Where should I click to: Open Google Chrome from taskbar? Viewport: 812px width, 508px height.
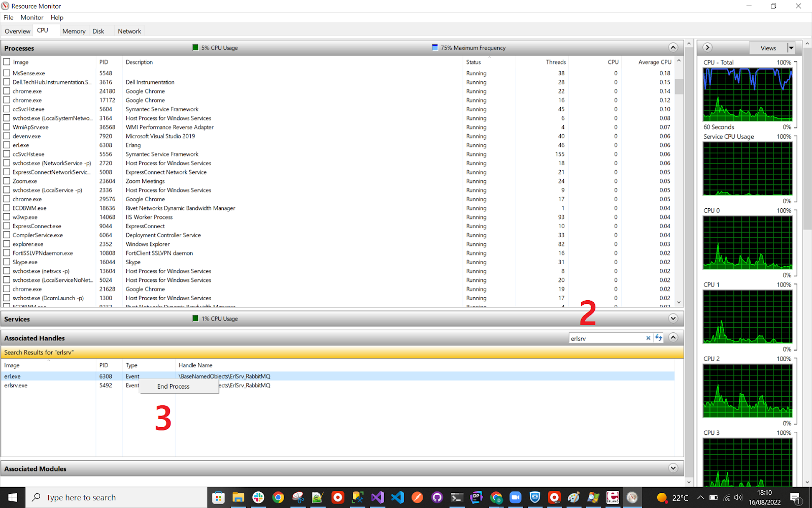[x=278, y=497]
